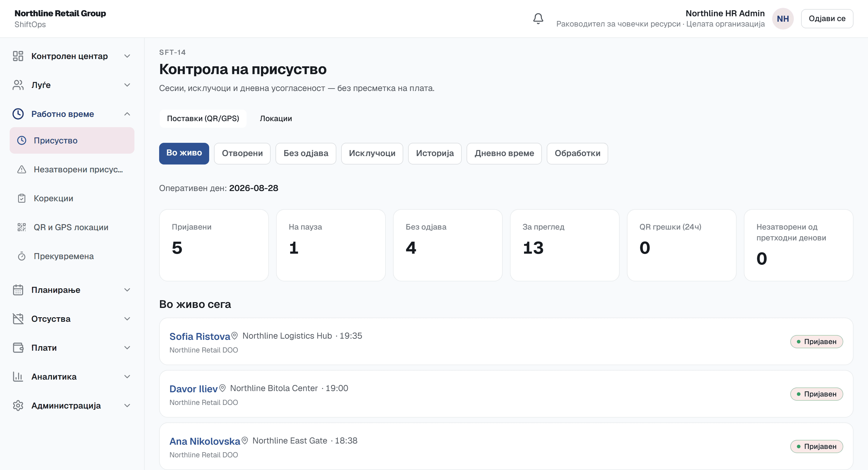Image resolution: width=868 pixels, height=470 pixels.
Task: Click the Администрација gear icon
Action: [18, 406]
